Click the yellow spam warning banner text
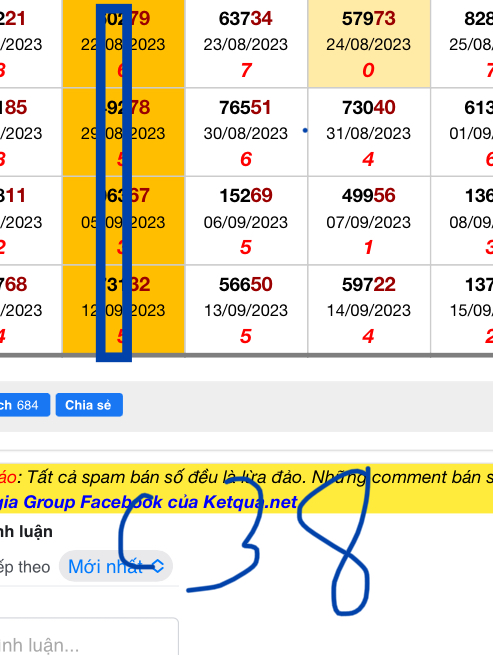The height and width of the screenshot is (655, 493). [246, 477]
